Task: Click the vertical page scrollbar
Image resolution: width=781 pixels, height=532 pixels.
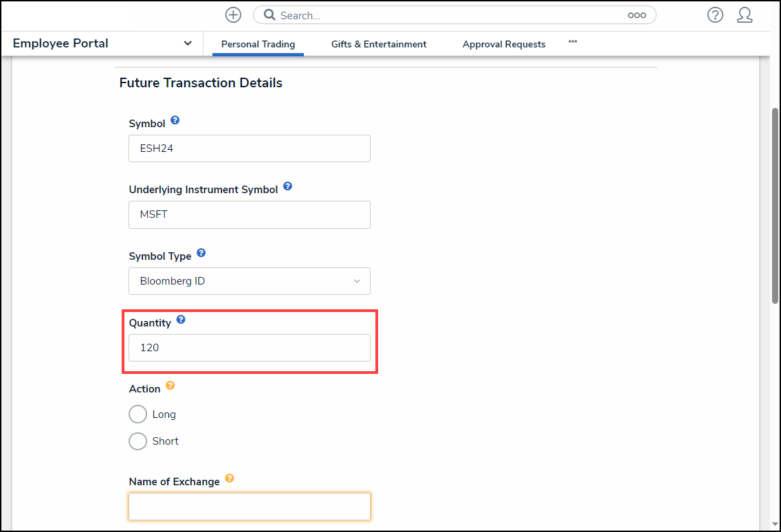Action: click(775, 206)
